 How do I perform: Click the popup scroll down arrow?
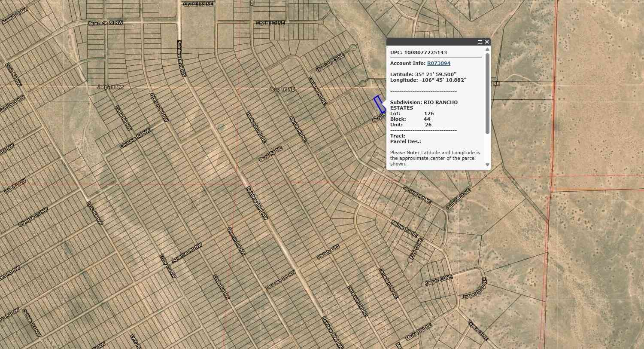(x=487, y=165)
